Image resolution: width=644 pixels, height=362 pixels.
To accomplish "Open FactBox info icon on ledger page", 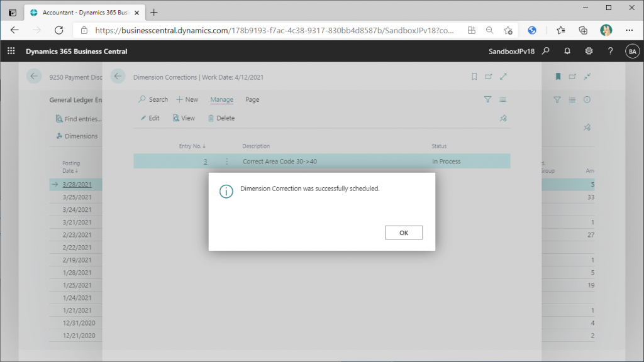I will click(x=587, y=99).
